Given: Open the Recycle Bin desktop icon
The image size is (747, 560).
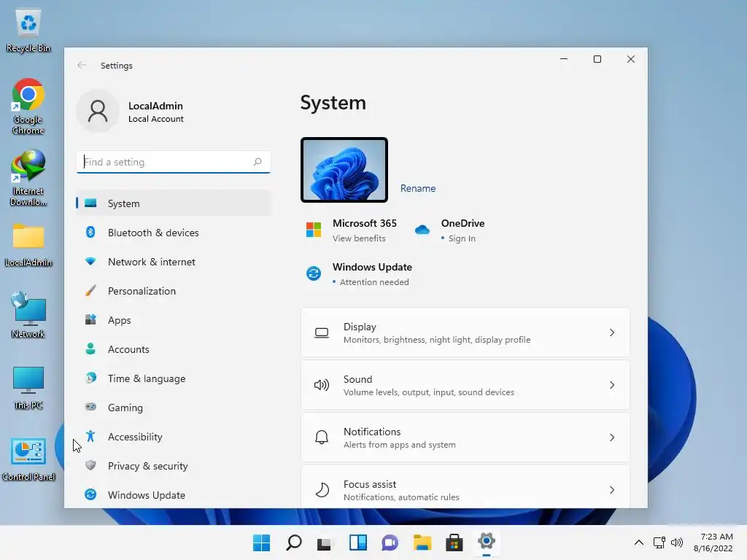Looking at the screenshot, I should (x=28, y=29).
